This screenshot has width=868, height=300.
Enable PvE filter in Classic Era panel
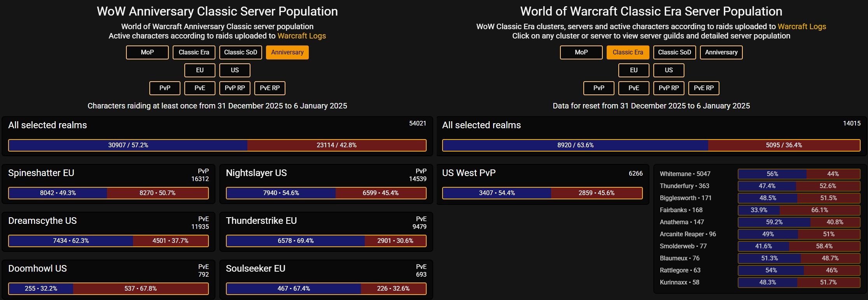pos(634,88)
